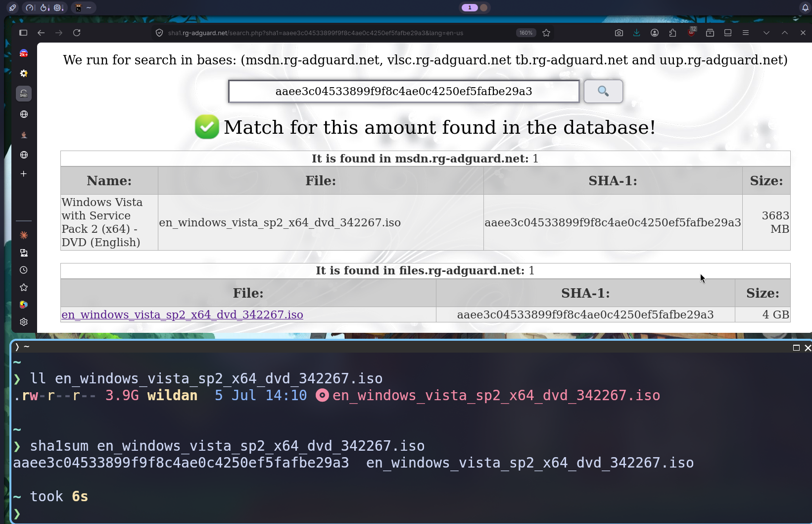Toggle the split view layout icon

[x=728, y=33]
